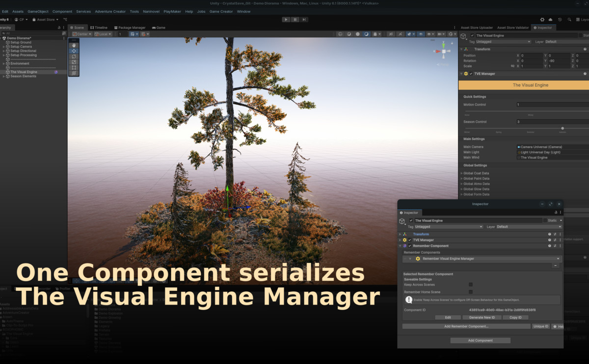This screenshot has width=589, height=364.
Task: Click the Copy ID button
Action: pyautogui.click(x=515, y=317)
